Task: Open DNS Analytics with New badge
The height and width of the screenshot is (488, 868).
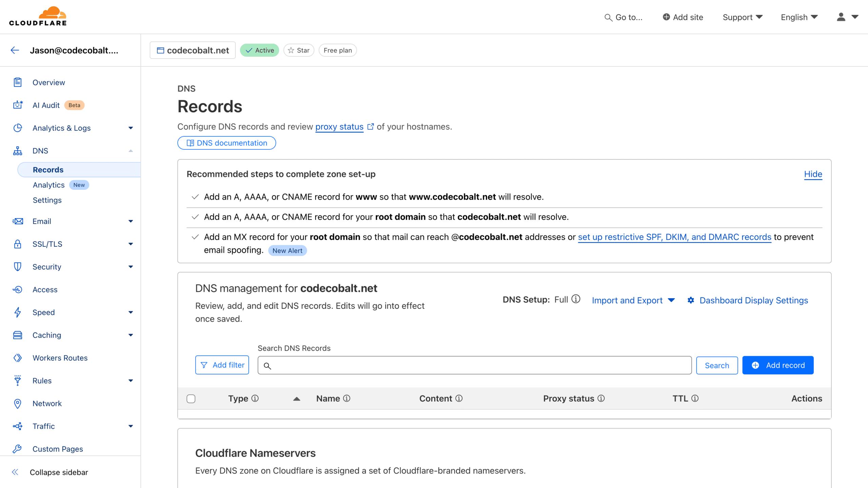Action: pyautogui.click(x=49, y=185)
